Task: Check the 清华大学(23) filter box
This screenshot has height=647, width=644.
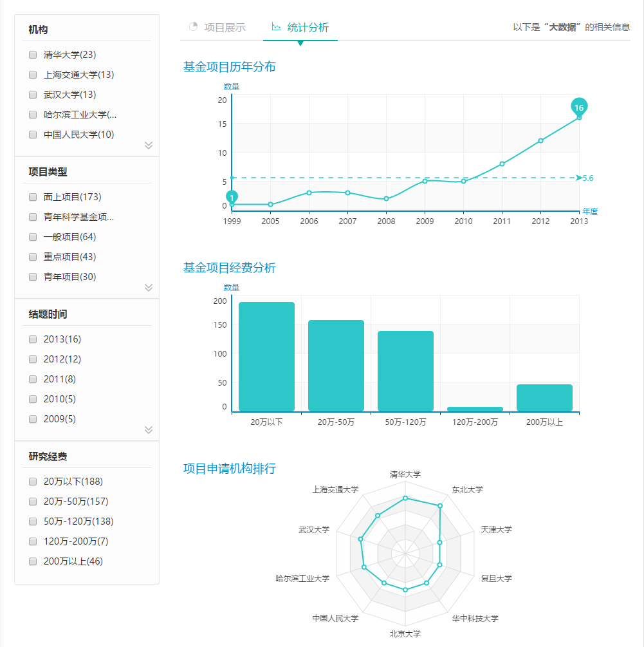Action: 33,55
